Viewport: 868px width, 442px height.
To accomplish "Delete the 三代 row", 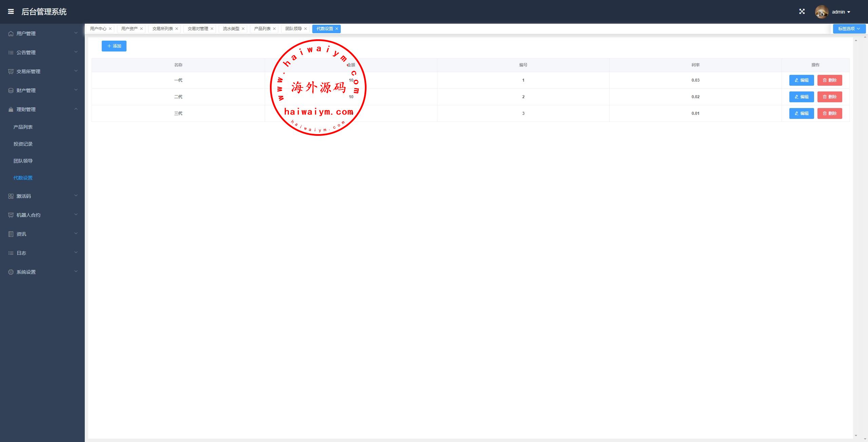I will (829, 113).
